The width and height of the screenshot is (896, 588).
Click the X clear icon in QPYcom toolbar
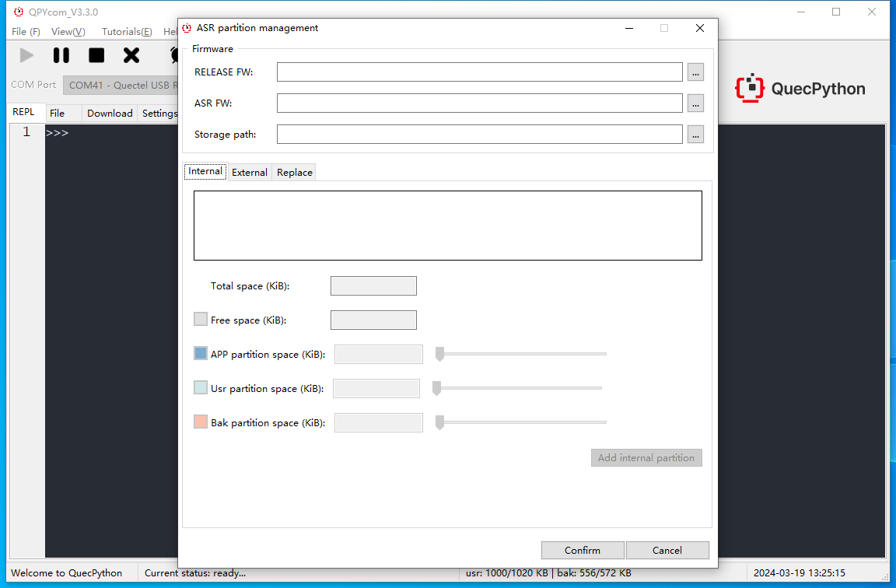(x=131, y=55)
